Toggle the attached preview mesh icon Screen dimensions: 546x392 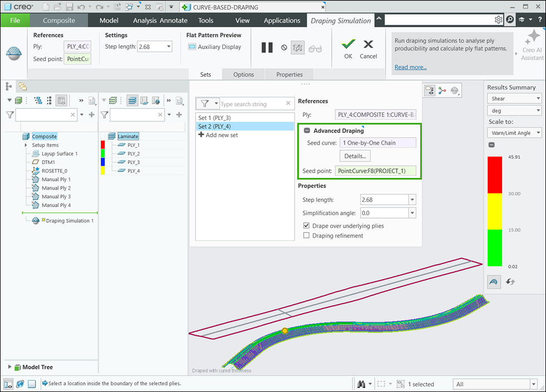click(298, 48)
